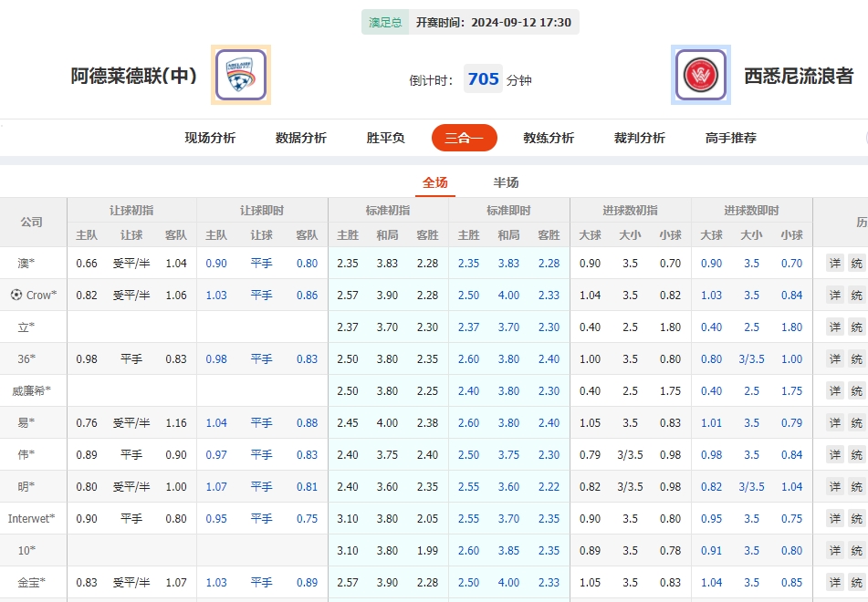Click the 平手 handicap link on the 36* row

[261, 358]
